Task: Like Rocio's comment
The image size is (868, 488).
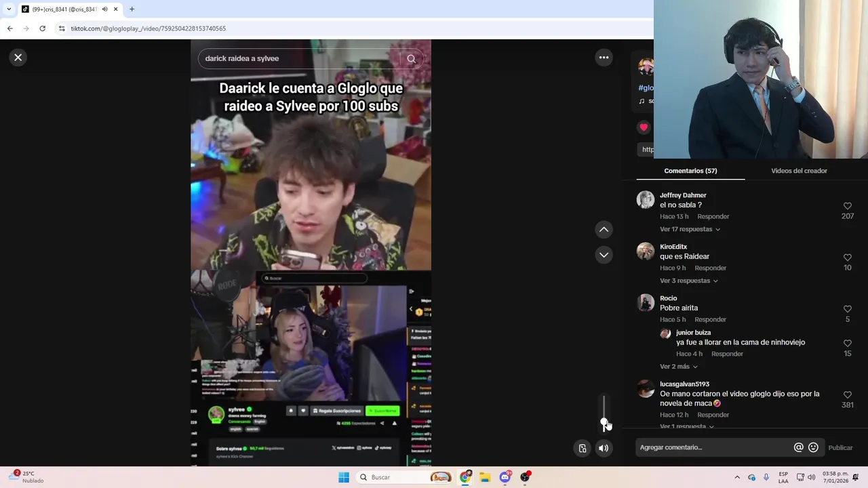Action: 847,309
